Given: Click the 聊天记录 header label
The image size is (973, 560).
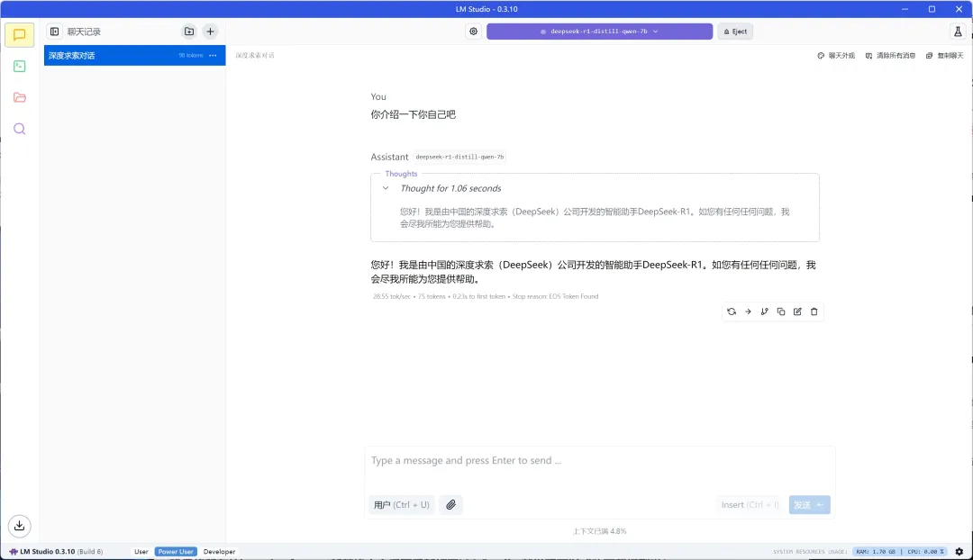Looking at the screenshot, I should (84, 32).
